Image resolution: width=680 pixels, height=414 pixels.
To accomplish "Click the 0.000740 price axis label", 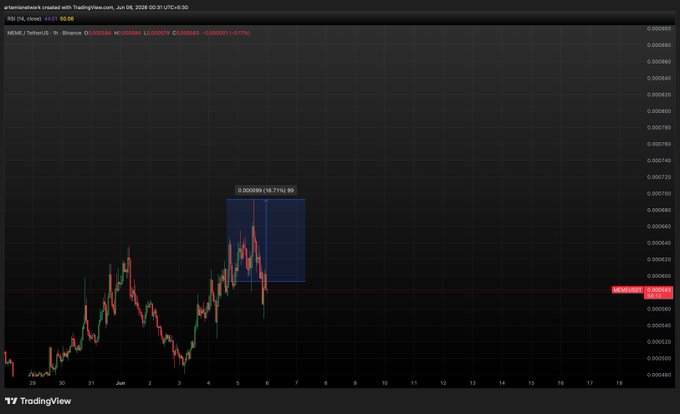I will pos(659,160).
